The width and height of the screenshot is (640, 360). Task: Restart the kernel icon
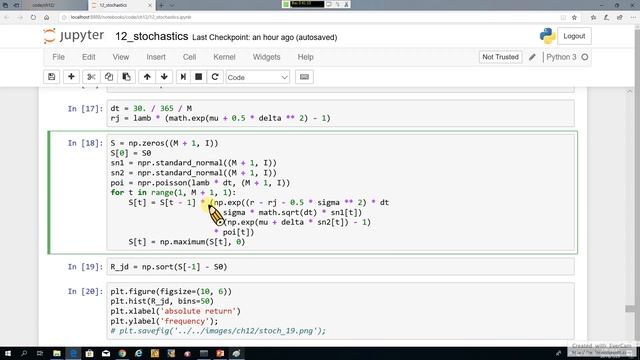pyautogui.click(x=215, y=77)
